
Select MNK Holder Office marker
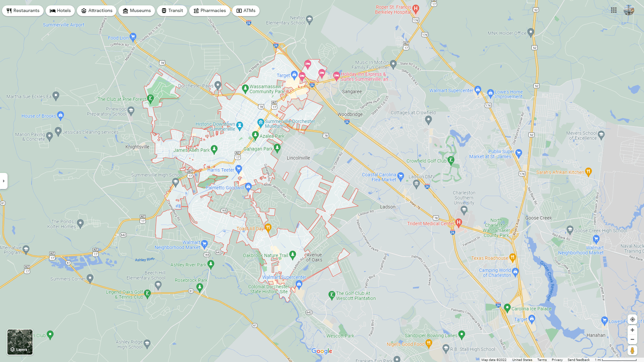coord(530,33)
